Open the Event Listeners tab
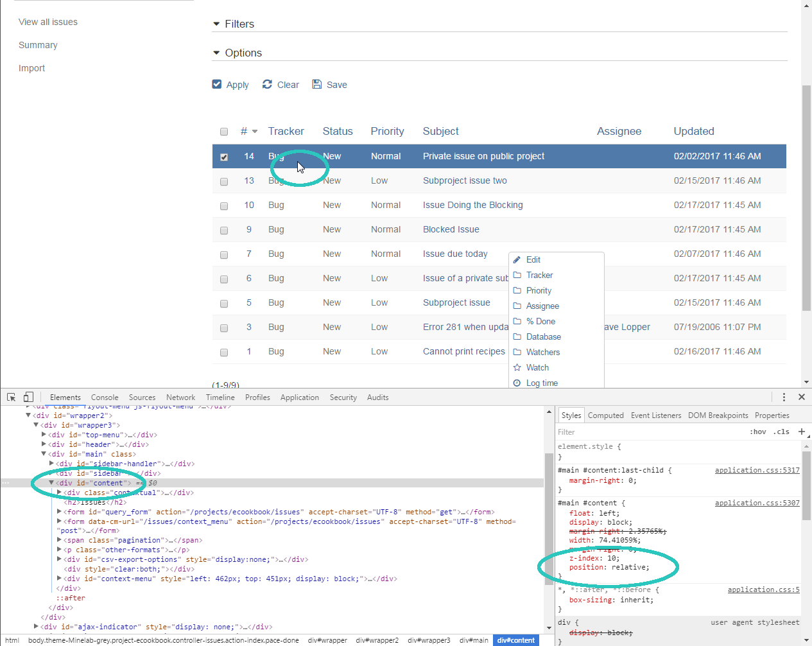Screen dimensions: 812x646 [x=656, y=415]
